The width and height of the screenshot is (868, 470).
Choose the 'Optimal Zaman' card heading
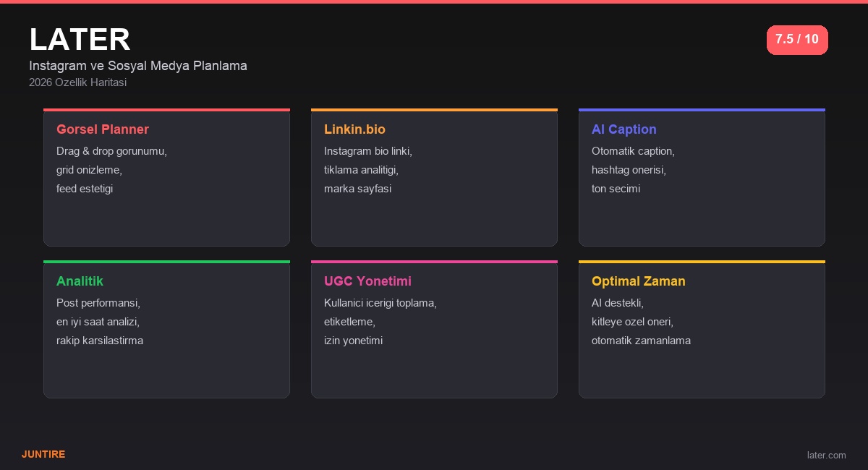639,281
